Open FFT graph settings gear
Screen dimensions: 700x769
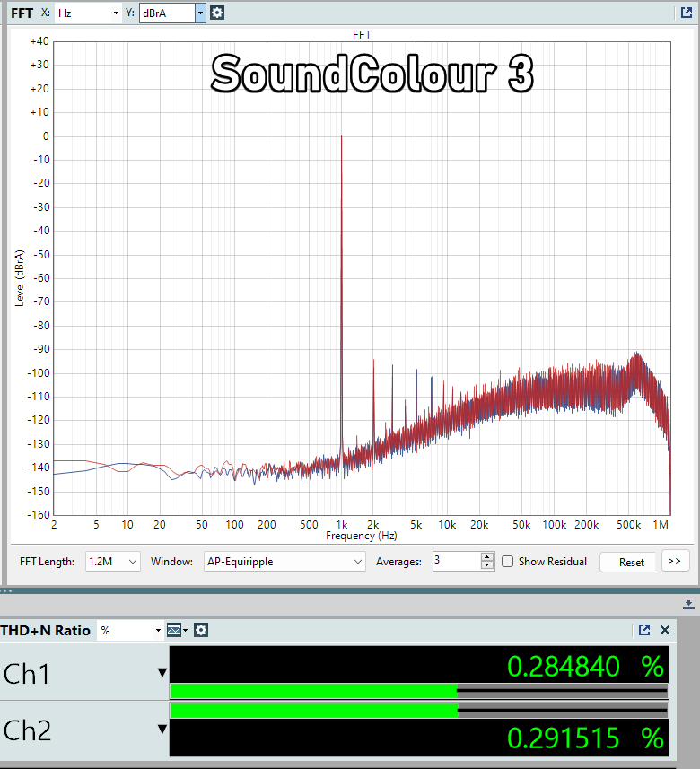coord(217,13)
